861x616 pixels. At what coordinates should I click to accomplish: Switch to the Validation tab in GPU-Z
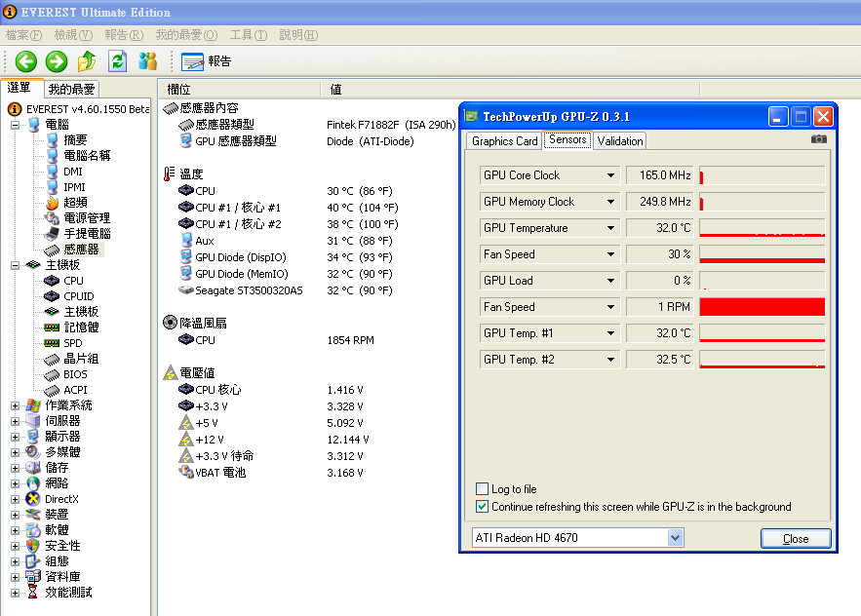pos(620,141)
